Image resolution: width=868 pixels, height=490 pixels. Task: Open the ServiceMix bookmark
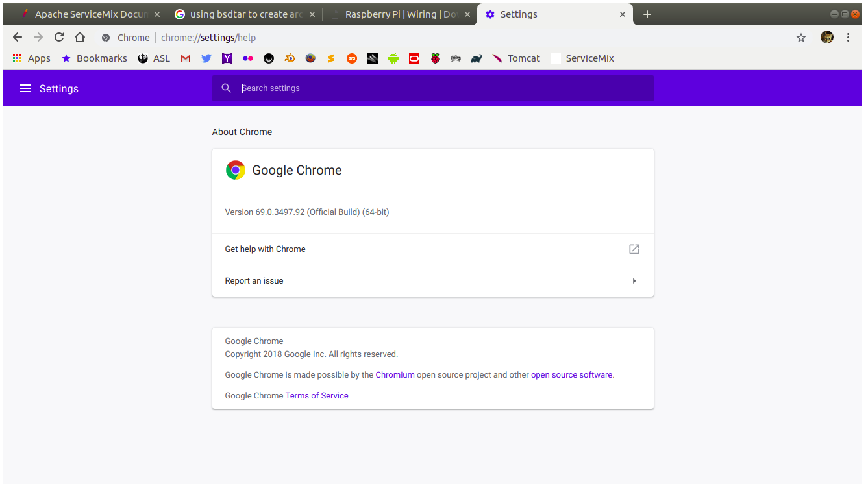(582, 58)
